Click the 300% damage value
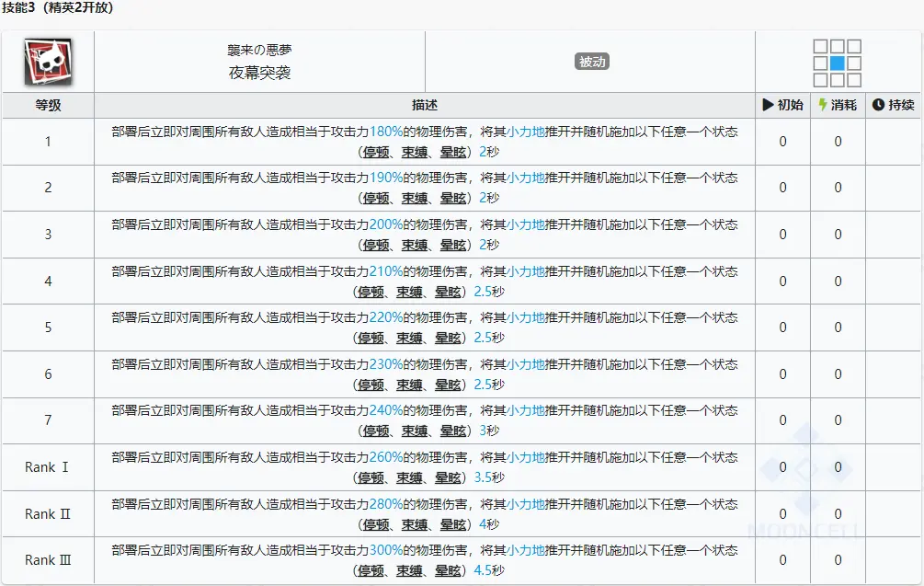This screenshot has width=924, height=586. (x=386, y=550)
